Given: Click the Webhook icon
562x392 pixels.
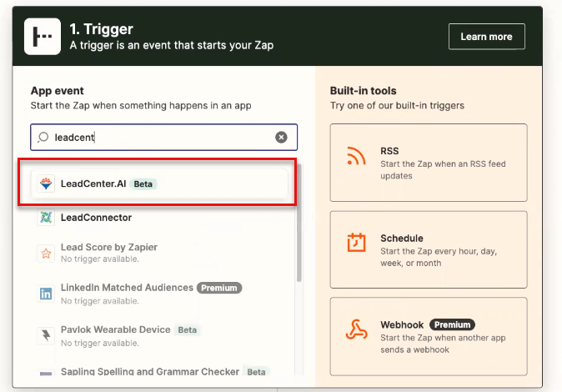Looking at the screenshot, I should (356, 329).
